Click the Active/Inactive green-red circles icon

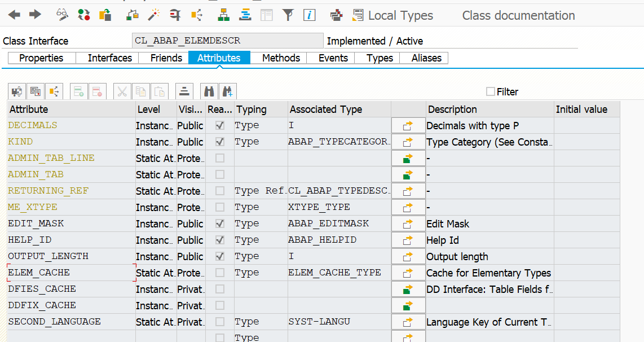pyautogui.click(x=84, y=15)
